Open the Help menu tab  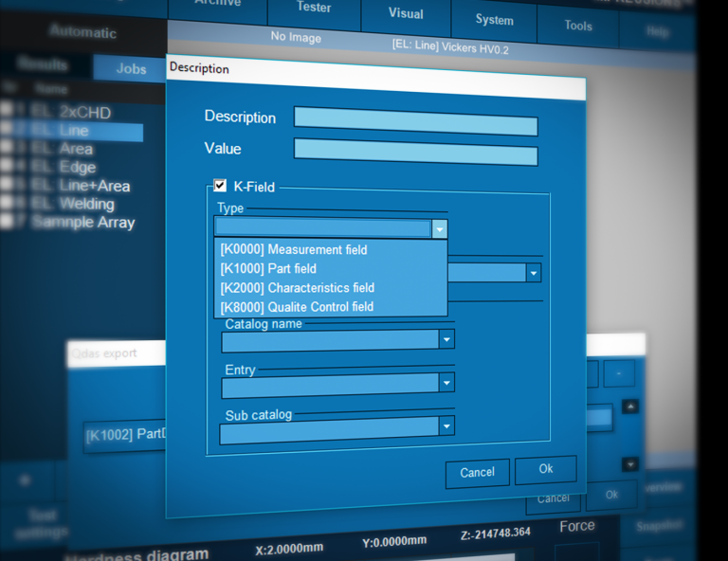tap(658, 31)
